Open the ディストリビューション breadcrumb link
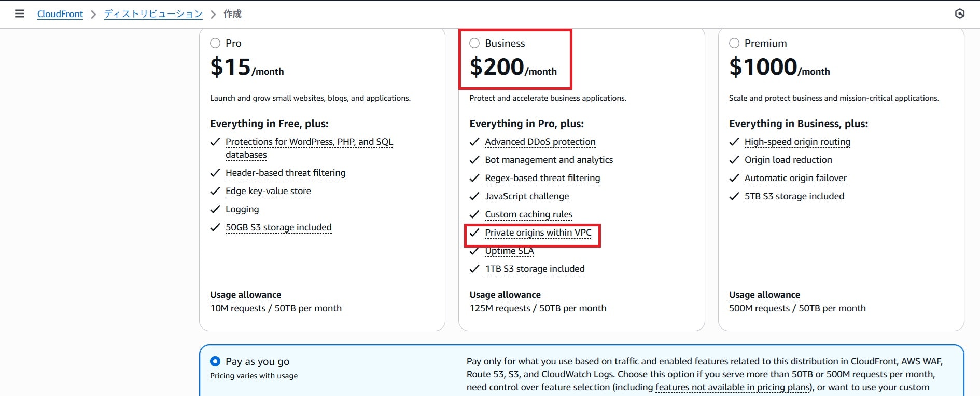This screenshot has width=980, height=396. coord(153,14)
